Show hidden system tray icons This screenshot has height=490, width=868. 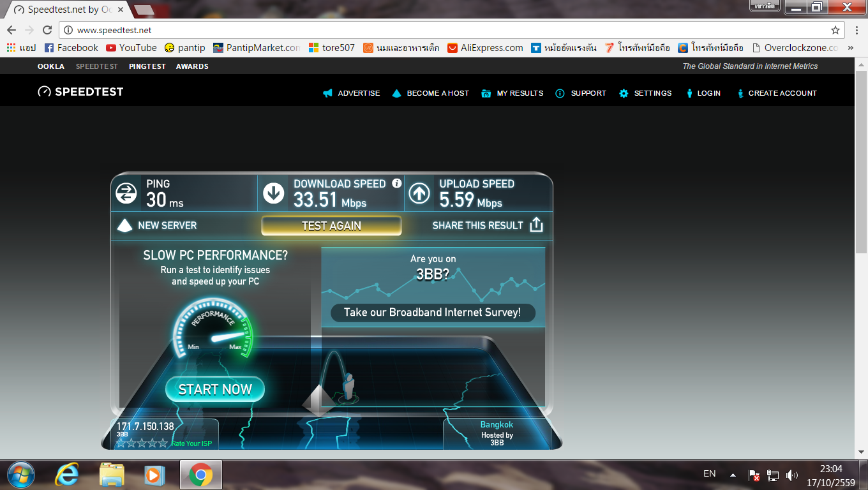[733, 475]
